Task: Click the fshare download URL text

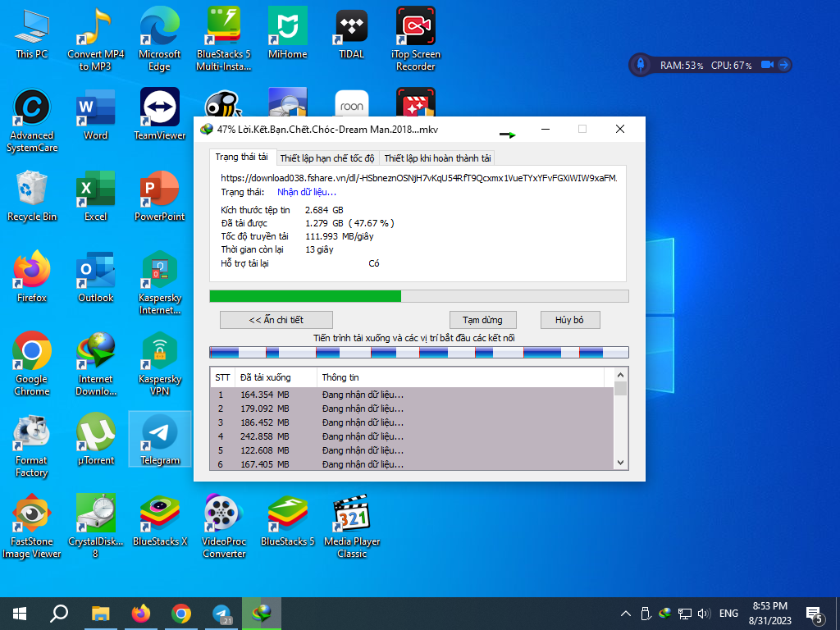Action: pyautogui.click(x=419, y=178)
